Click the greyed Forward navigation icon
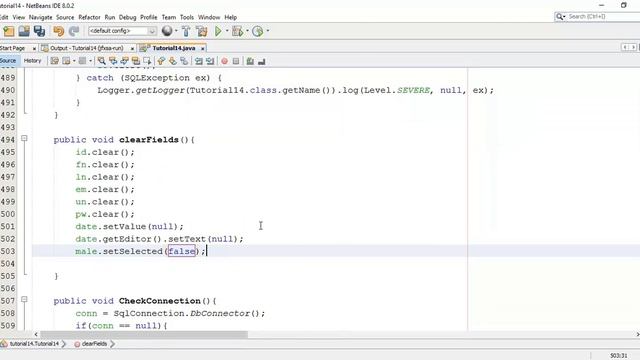Viewport: 640px width, 360px height. (x=82, y=61)
